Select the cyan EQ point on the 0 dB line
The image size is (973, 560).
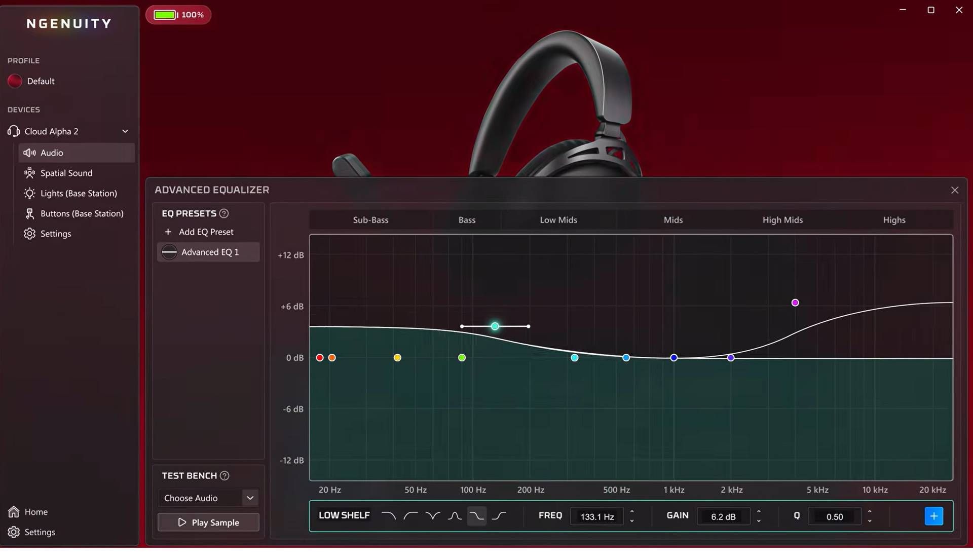(575, 358)
